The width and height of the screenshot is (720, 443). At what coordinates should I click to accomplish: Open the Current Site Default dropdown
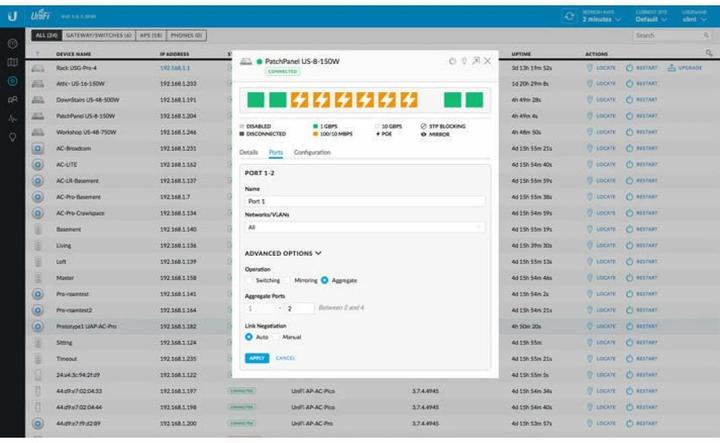pos(651,19)
